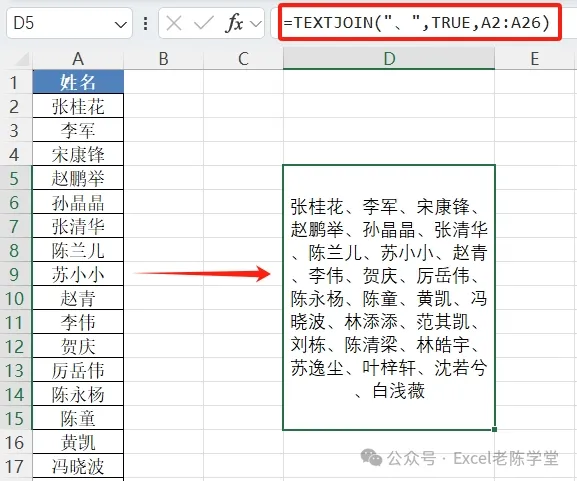Select cell containing 陈兰儿
This screenshot has width=577, height=481.
(78, 250)
